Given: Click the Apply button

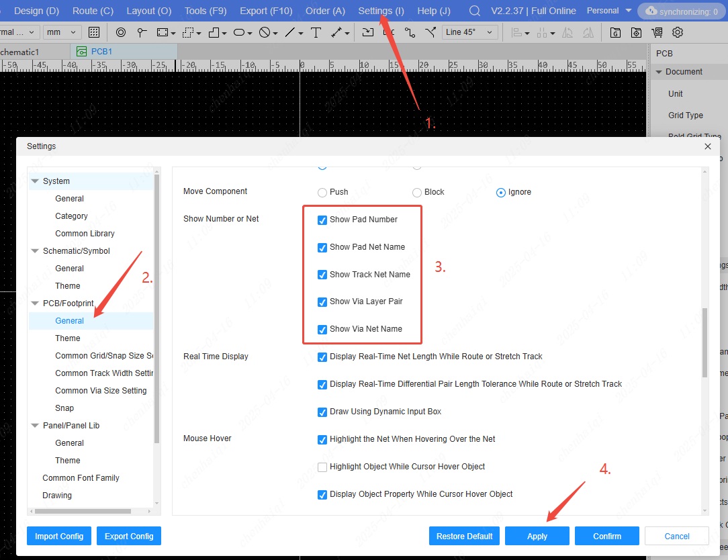Looking at the screenshot, I should [x=537, y=536].
